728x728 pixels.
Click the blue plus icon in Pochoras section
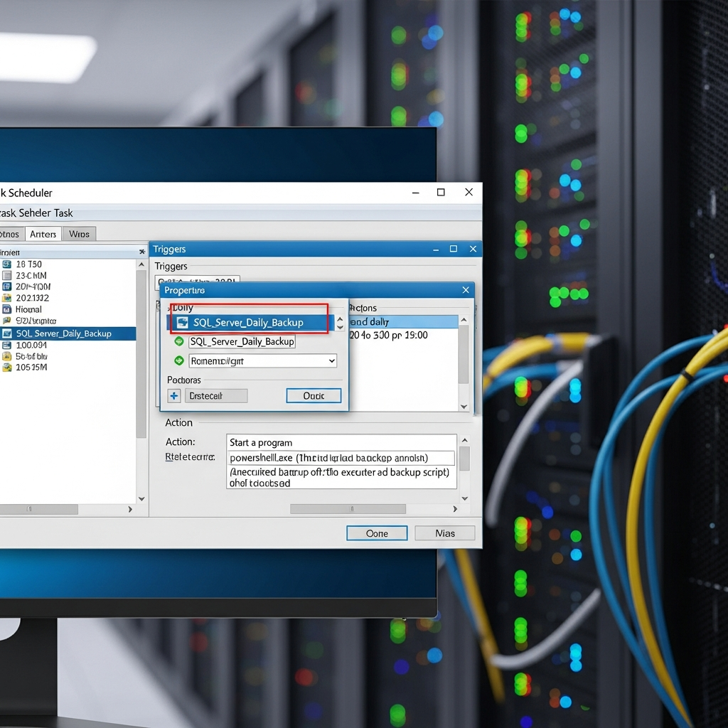pos(173,395)
